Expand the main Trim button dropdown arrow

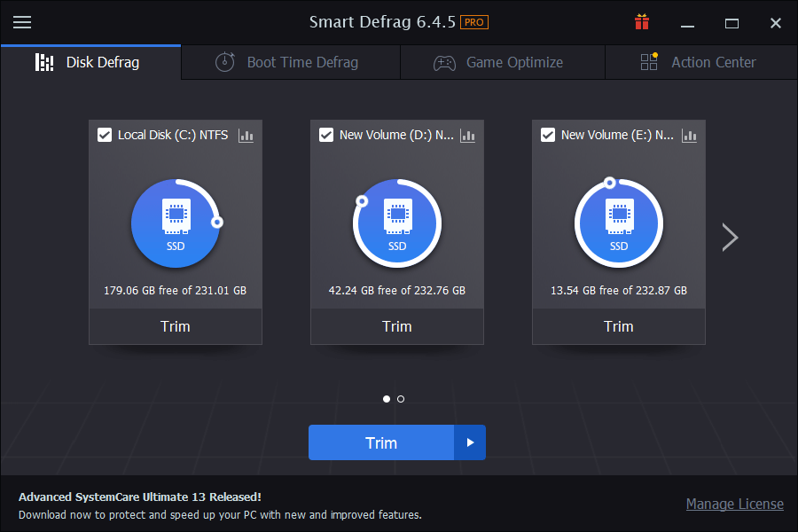(x=470, y=442)
